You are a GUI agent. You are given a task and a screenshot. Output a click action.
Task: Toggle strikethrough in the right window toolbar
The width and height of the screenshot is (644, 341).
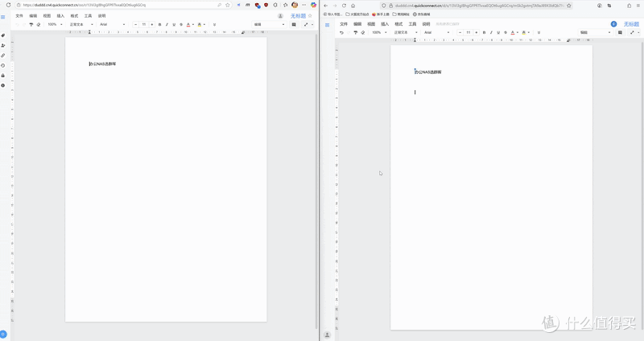tap(506, 32)
